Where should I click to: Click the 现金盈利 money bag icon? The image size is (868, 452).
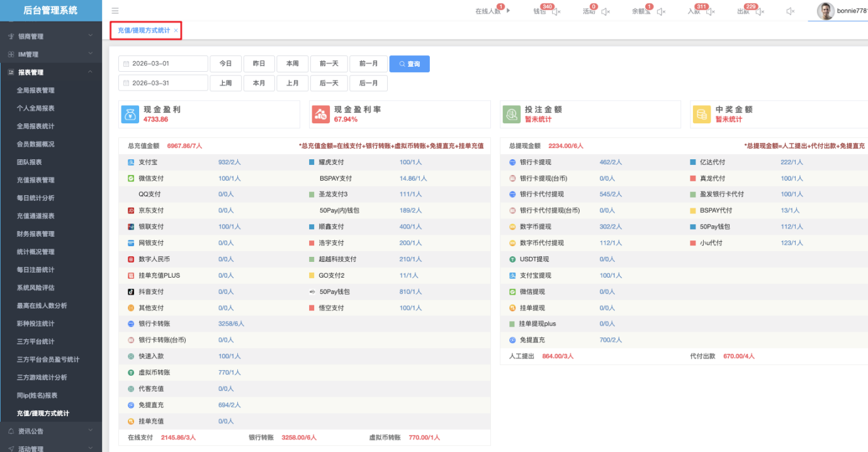[x=130, y=114]
